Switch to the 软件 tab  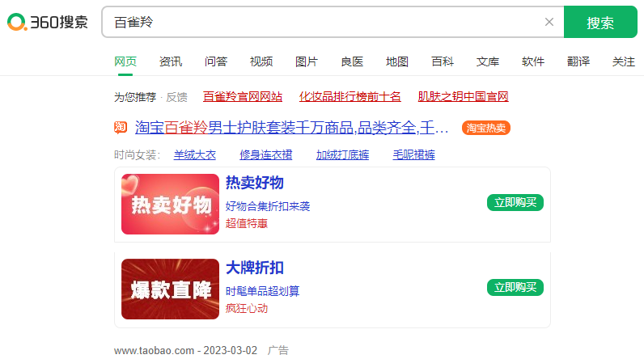click(533, 62)
